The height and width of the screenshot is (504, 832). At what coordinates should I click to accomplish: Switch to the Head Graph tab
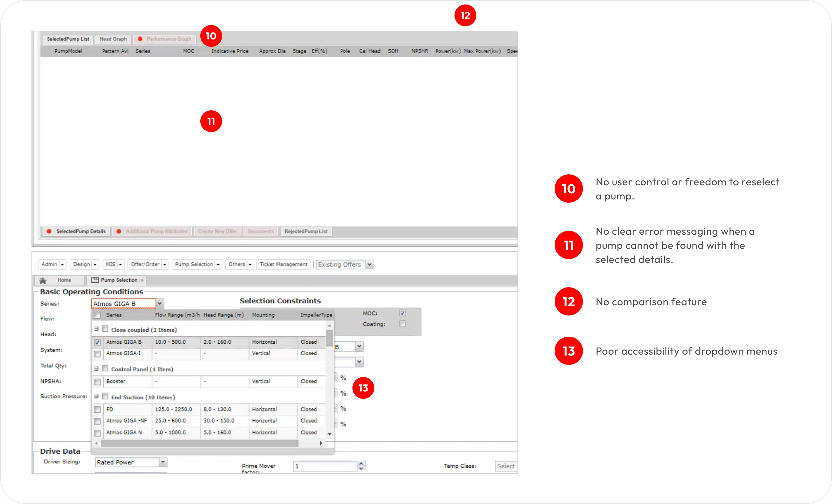tap(113, 39)
